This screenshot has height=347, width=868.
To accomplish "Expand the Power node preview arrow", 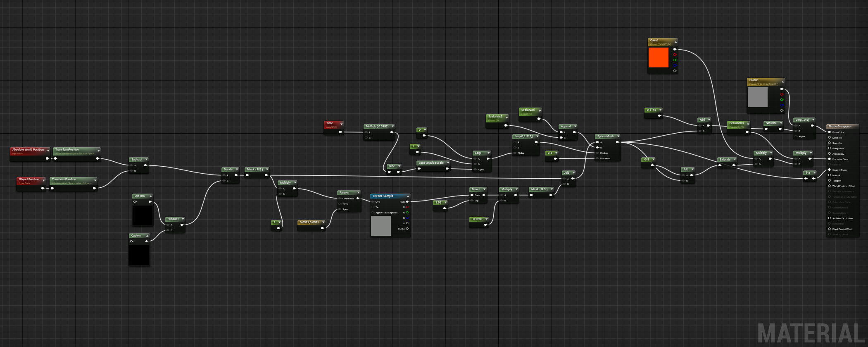I will 484,189.
